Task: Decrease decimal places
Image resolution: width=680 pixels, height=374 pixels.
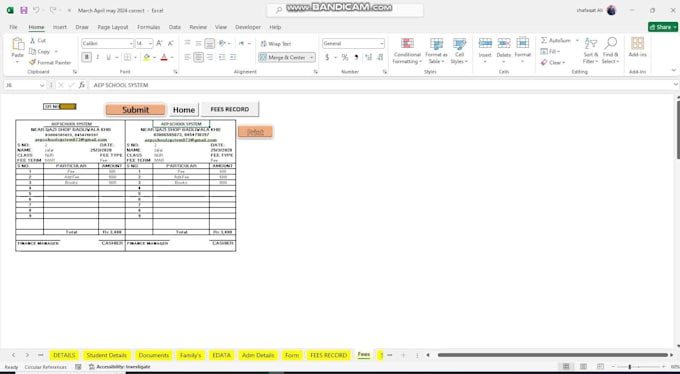Action: (x=380, y=57)
